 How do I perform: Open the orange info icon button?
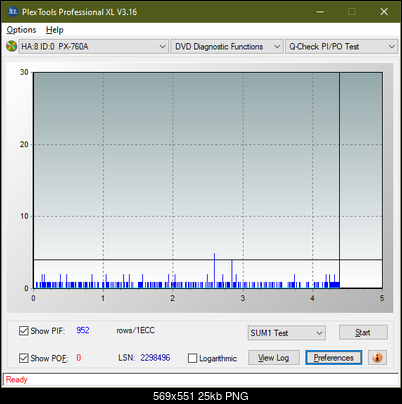(377, 358)
